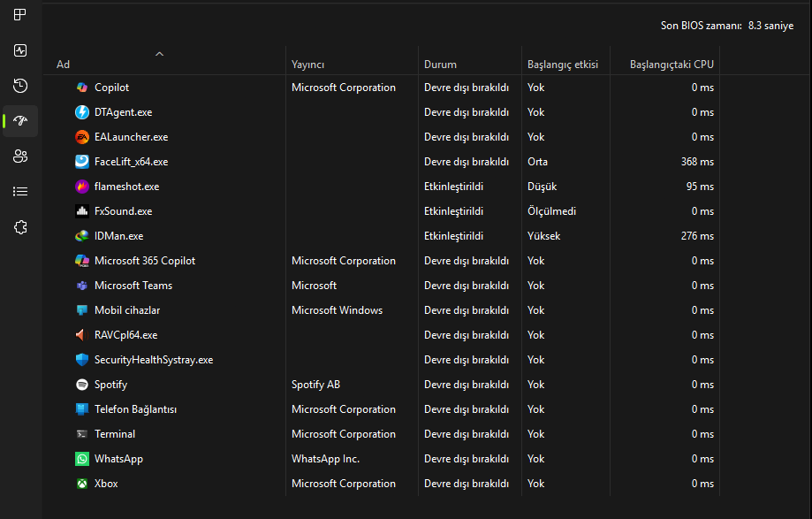The height and width of the screenshot is (519, 812).
Task: Open the App history tab in sidebar
Action: (x=20, y=86)
